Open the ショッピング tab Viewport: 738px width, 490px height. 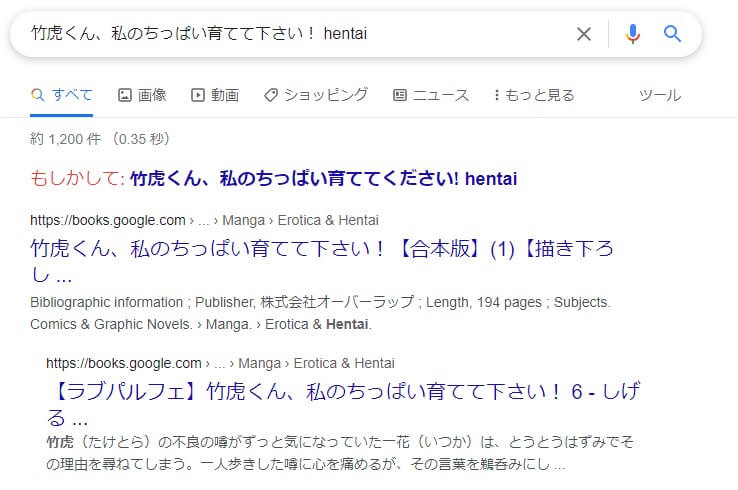316,95
